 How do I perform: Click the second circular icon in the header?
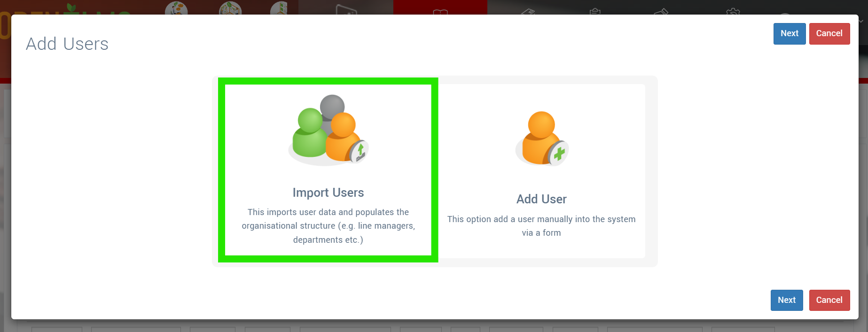230,8
